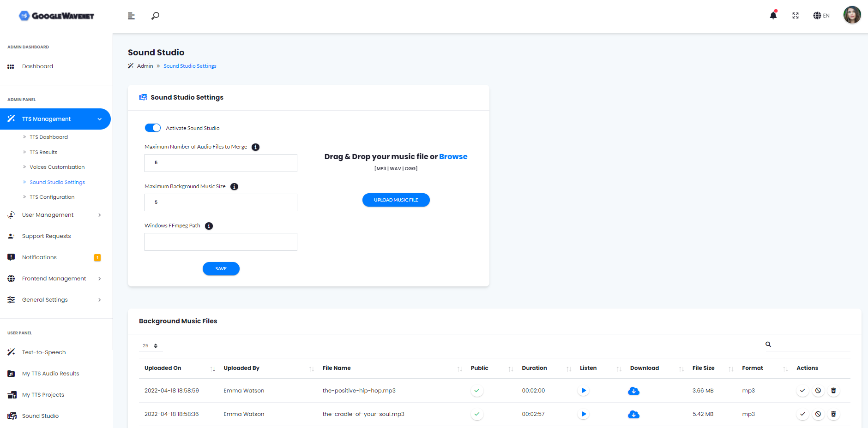Click the Browse link to choose music
Viewport: 868px width, 428px height.
[x=453, y=157]
